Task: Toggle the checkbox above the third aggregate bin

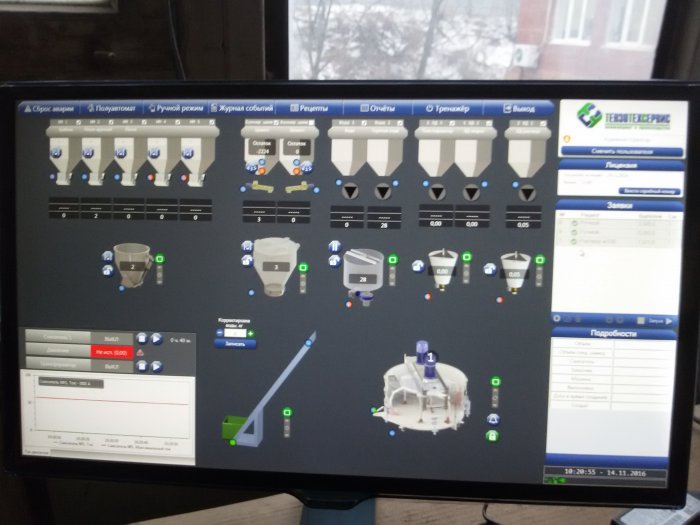Action: point(145,122)
